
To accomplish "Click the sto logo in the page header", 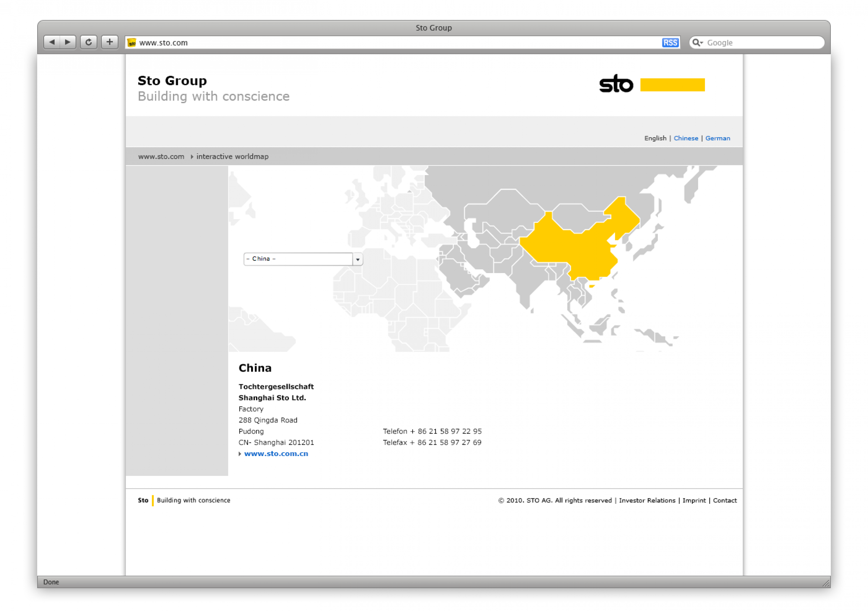I will 616,84.
